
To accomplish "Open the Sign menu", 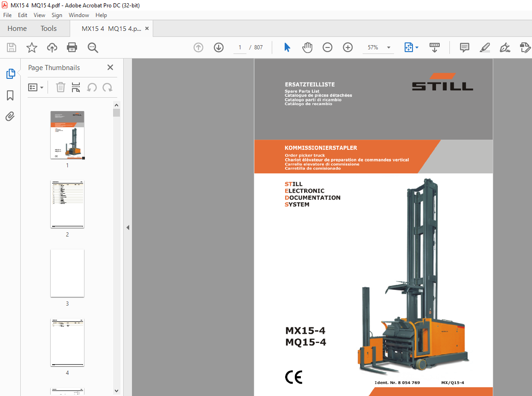I will (x=57, y=15).
